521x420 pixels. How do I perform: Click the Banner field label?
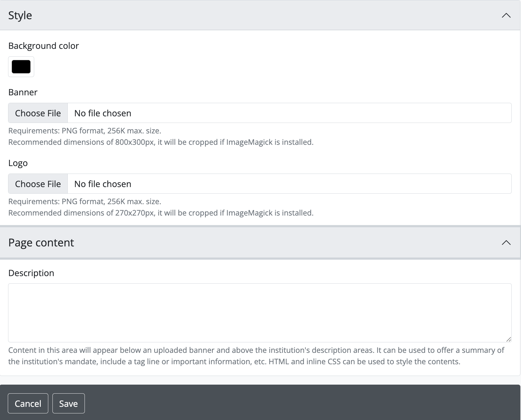coord(23,92)
